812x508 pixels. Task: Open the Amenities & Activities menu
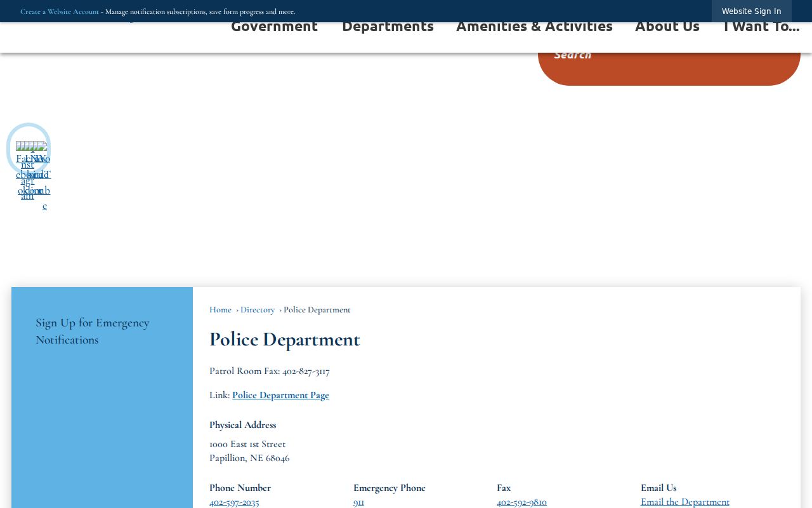click(x=534, y=27)
